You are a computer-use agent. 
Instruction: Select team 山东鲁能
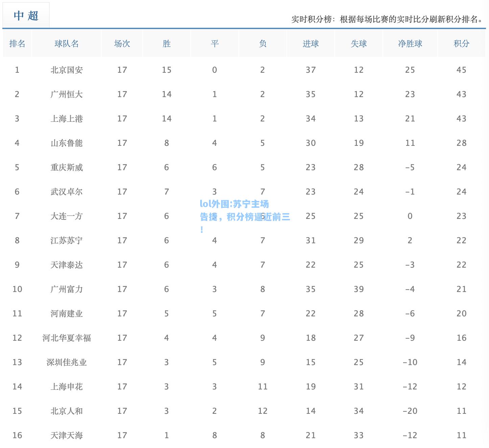[67, 143]
